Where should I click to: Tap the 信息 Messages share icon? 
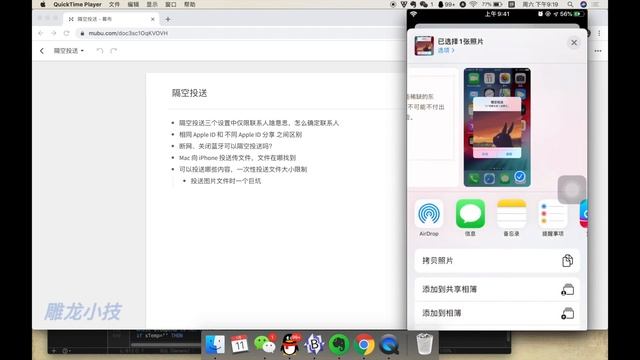coord(470,214)
